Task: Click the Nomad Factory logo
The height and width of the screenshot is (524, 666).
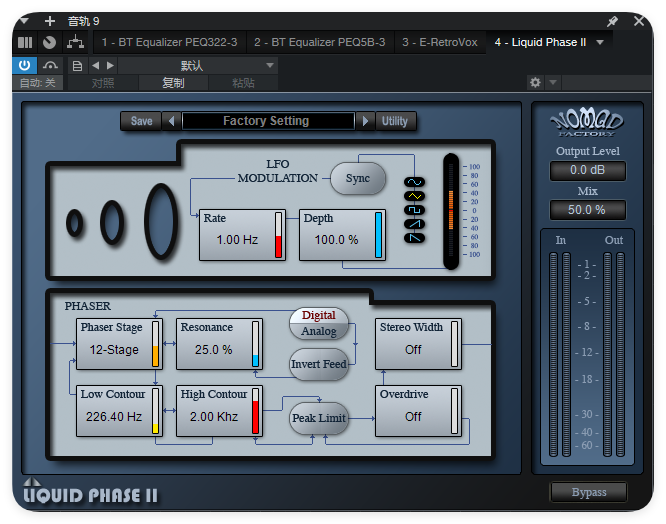Action: [587, 122]
